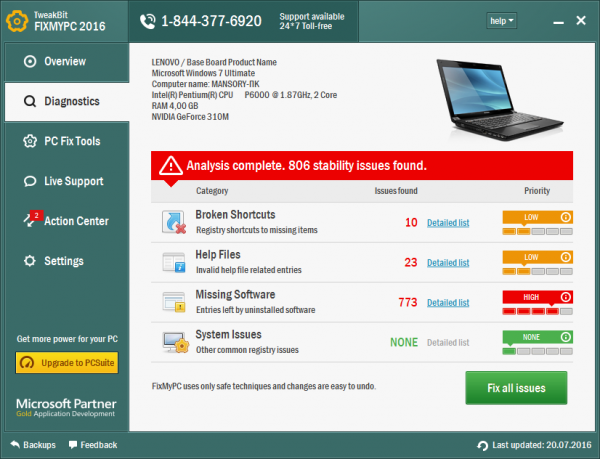Click the Overview target icon
The width and height of the screenshot is (600, 459).
(30, 61)
